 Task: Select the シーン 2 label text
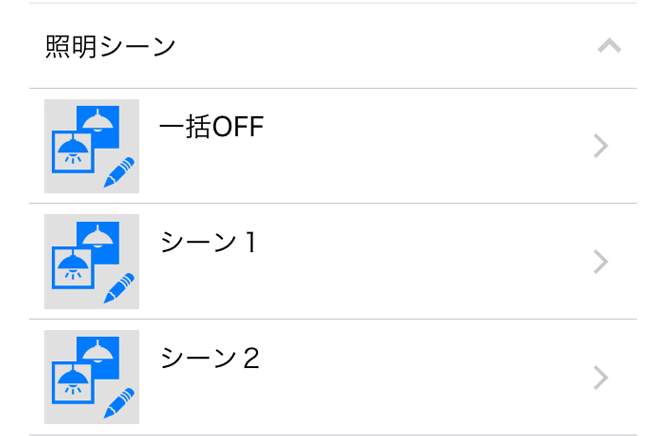pos(210,358)
